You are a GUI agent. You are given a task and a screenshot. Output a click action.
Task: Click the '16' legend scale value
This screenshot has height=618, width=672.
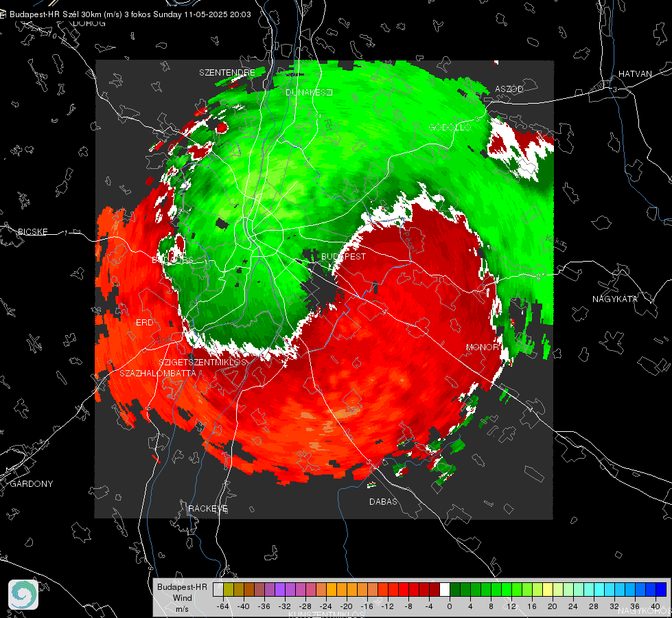coord(532,606)
